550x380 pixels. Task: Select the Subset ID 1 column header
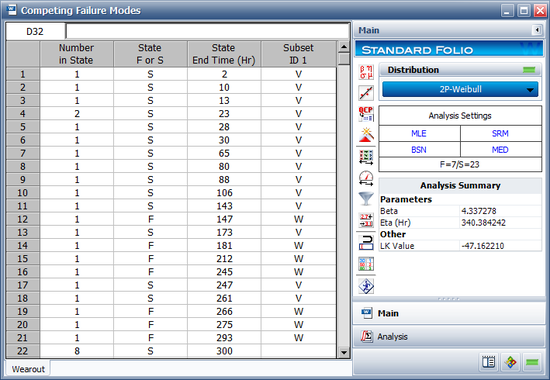(x=298, y=54)
